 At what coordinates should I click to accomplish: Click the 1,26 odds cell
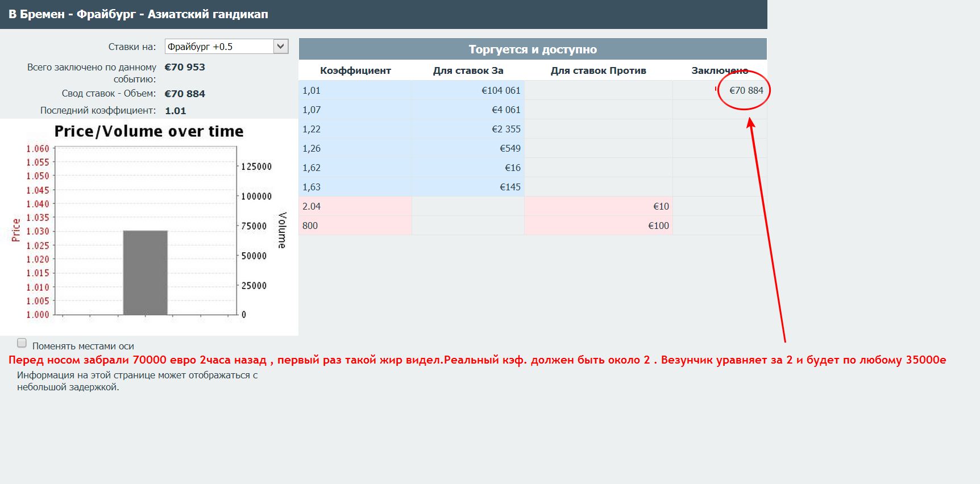point(355,148)
